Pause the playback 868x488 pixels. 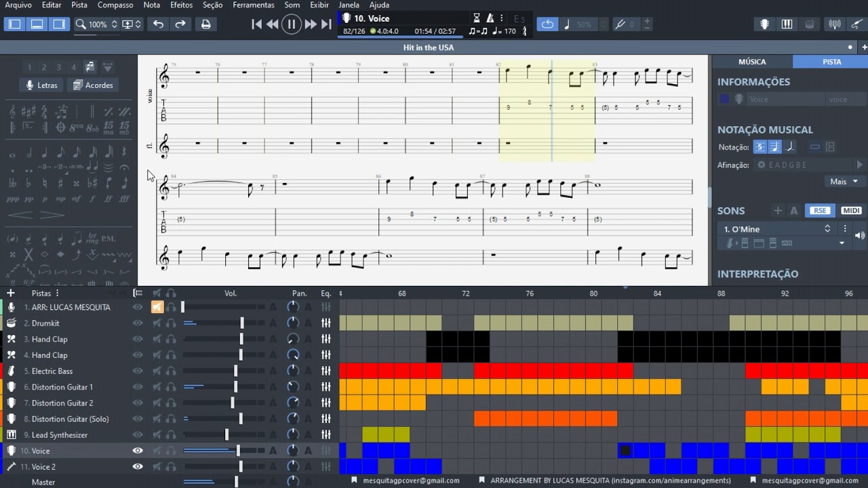click(x=292, y=24)
